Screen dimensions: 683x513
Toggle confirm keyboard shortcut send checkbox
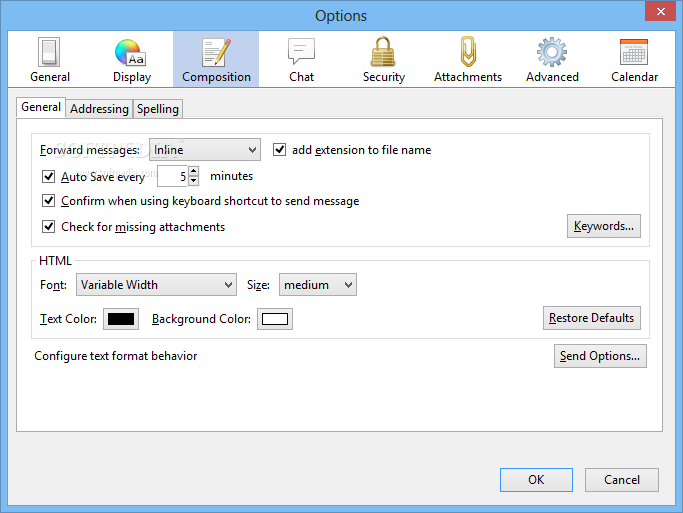[x=48, y=201]
